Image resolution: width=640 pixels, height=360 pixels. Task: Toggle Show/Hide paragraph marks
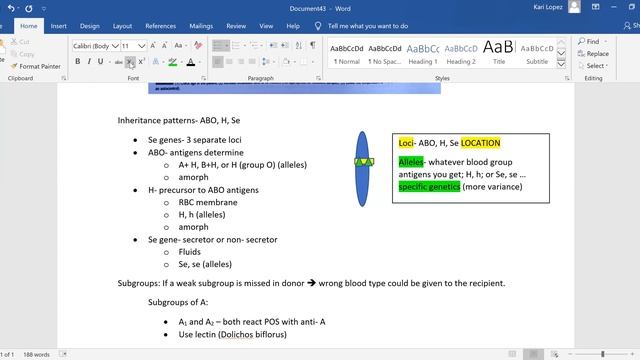click(x=313, y=45)
